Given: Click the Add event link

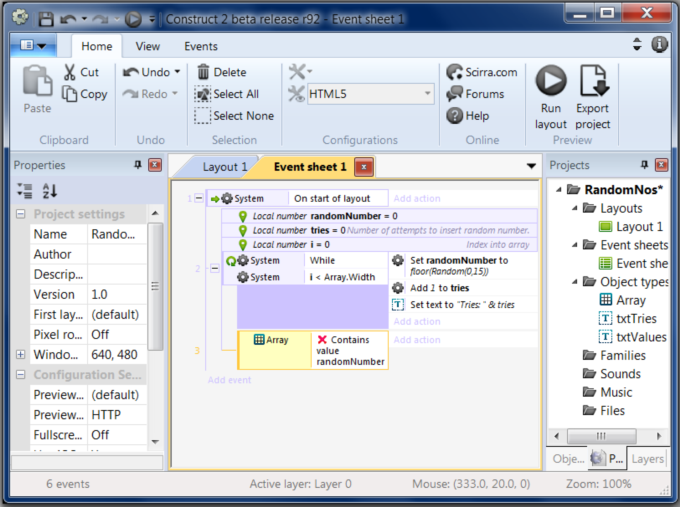Looking at the screenshot, I should tap(229, 380).
